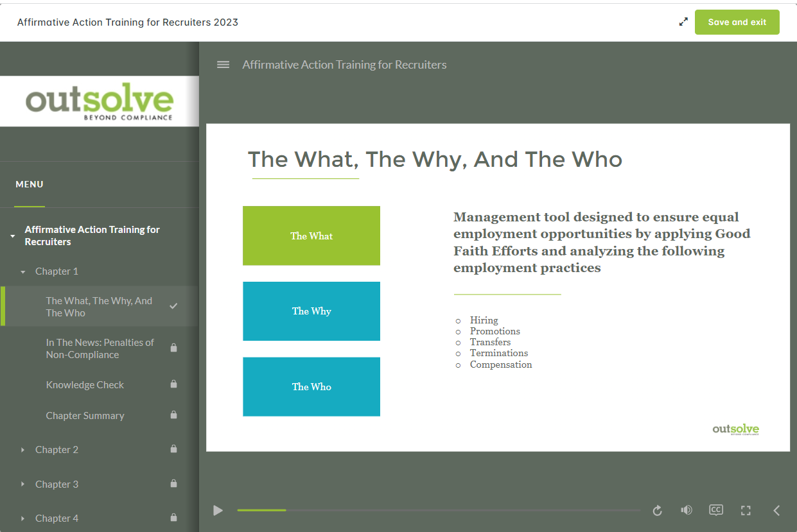Expand Chapter 3 in the menu
797x532 pixels.
click(57, 485)
